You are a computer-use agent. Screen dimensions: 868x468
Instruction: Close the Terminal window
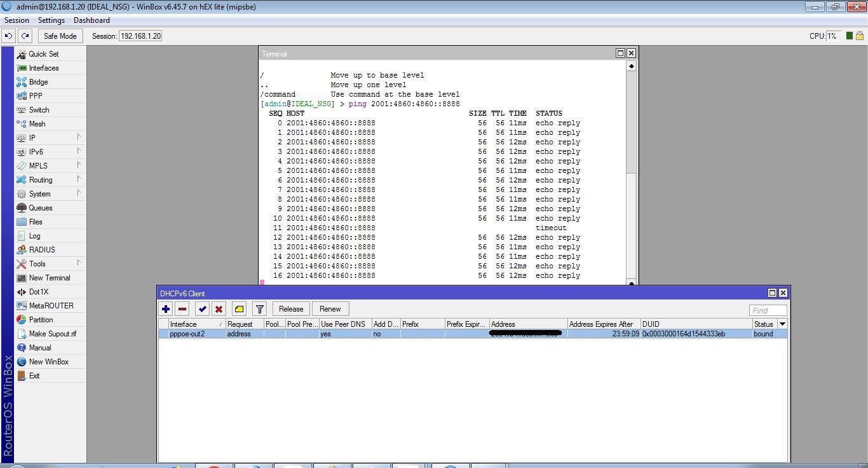tap(631, 53)
